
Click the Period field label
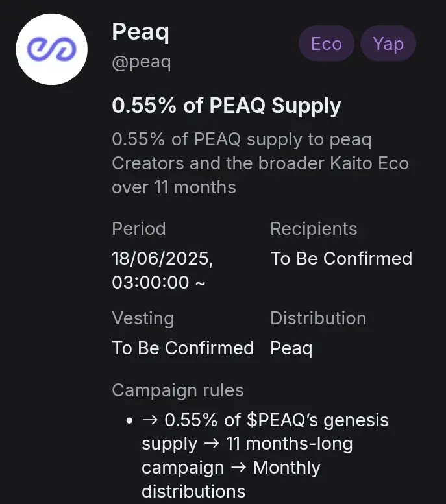[138, 229]
